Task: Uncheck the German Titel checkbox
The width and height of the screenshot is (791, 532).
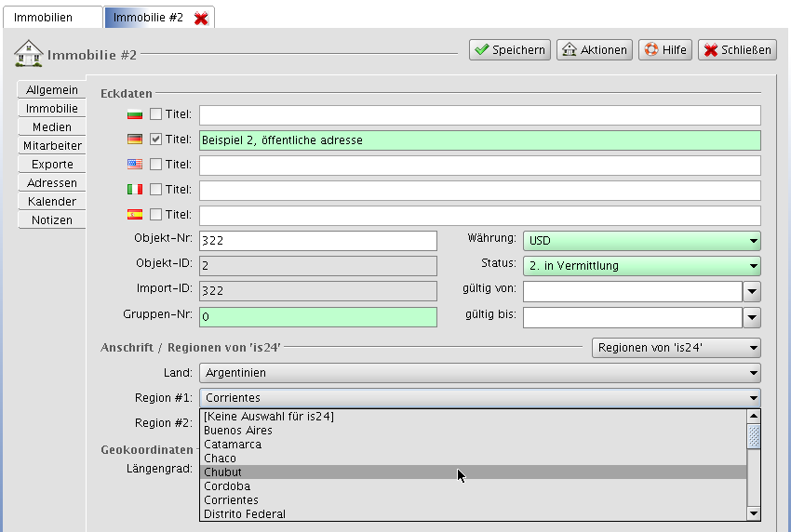Action: coord(155,140)
